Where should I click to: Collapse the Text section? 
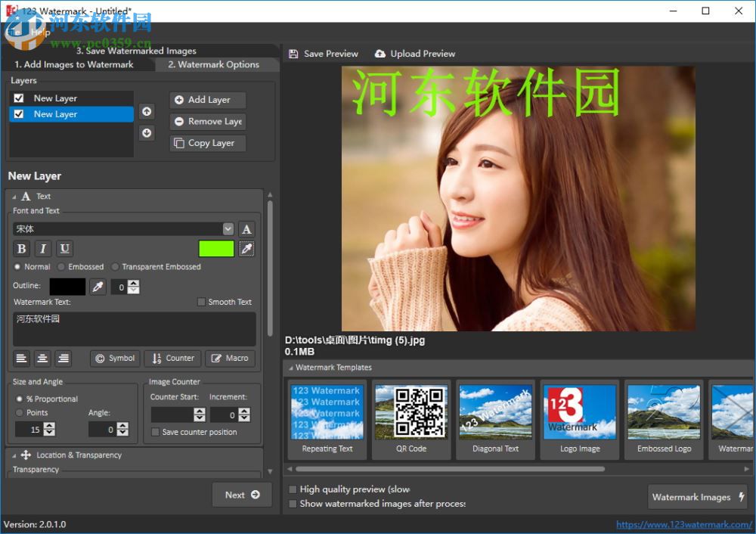click(x=14, y=196)
